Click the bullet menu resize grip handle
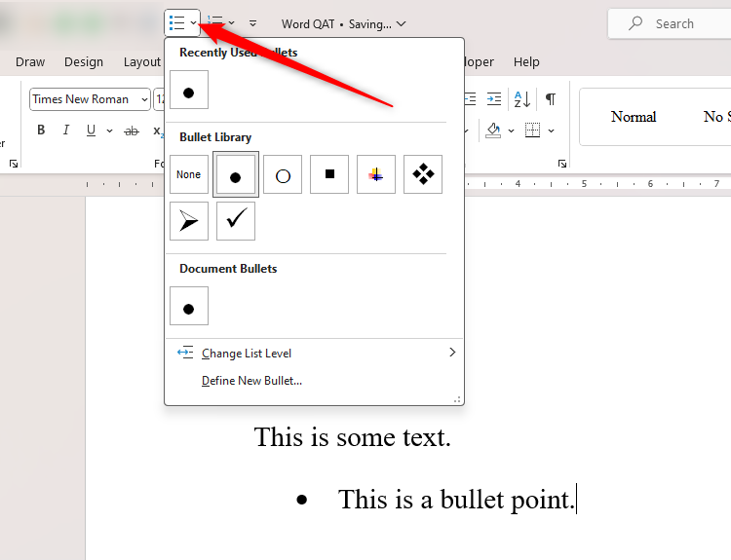The image size is (731, 560). 457,399
